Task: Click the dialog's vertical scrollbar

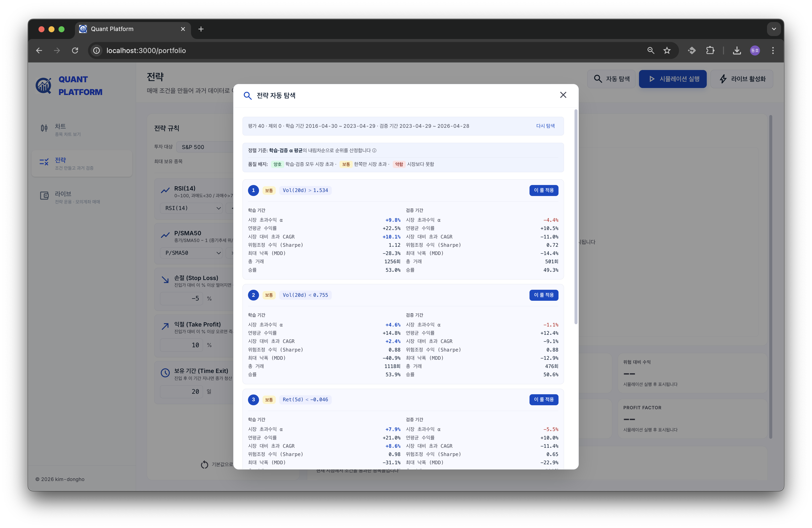Action: 576,216
